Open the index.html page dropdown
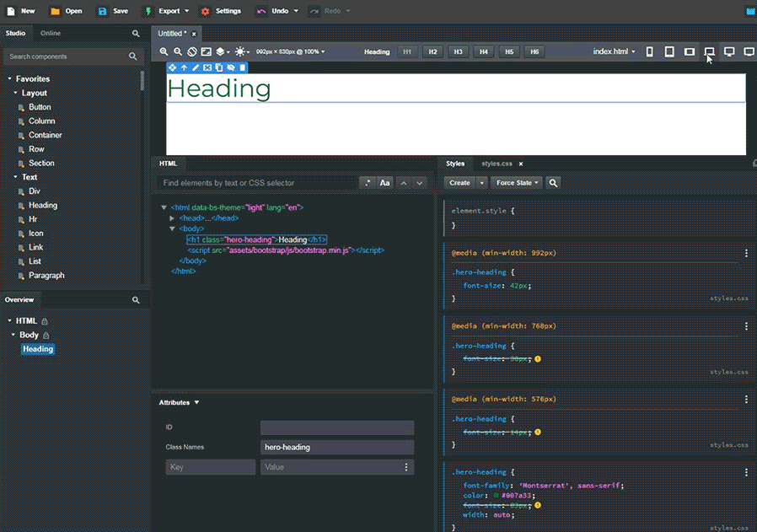The height and width of the screenshot is (532, 757). click(x=614, y=51)
